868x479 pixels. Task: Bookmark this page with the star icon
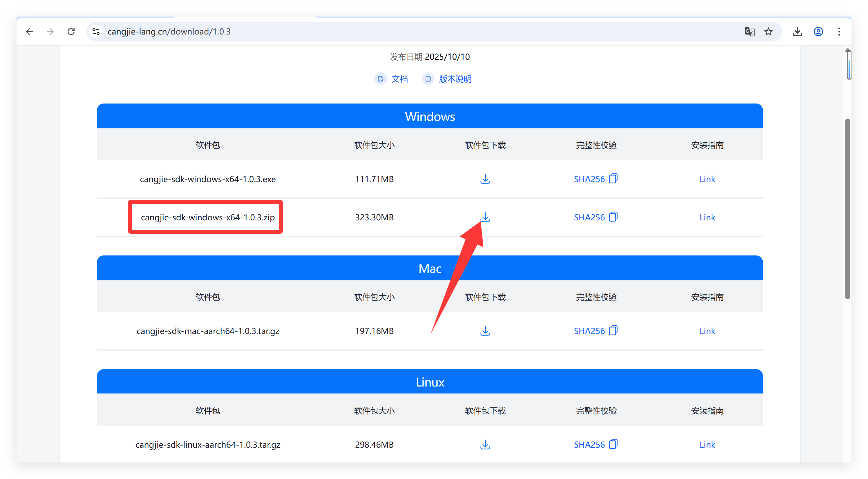(768, 32)
